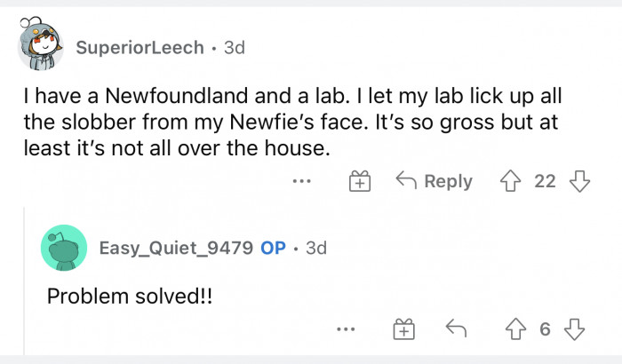Click the vote count of 22
The height and width of the screenshot is (364, 622).
click(x=545, y=182)
